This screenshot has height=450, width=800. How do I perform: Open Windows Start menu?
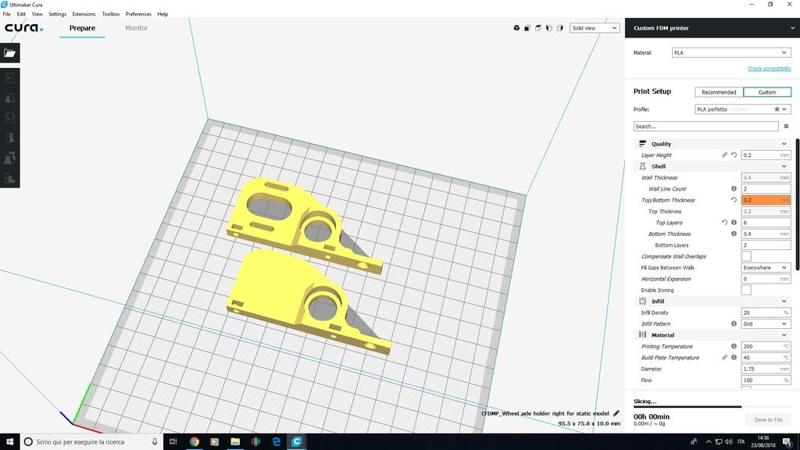coord(10,441)
